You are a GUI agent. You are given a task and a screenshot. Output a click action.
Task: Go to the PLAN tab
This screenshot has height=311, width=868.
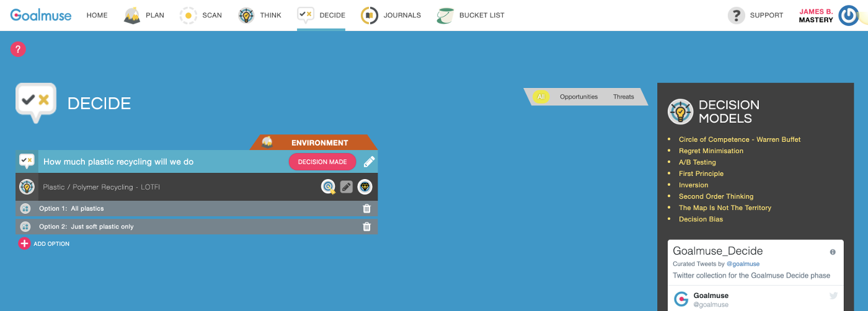click(x=155, y=15)
